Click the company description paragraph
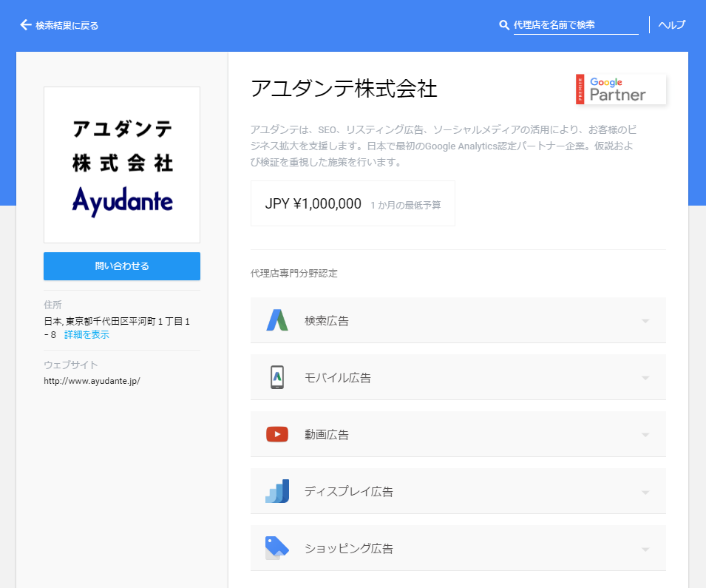Screen dimensions: 706x588 click(x=444, y=146)
